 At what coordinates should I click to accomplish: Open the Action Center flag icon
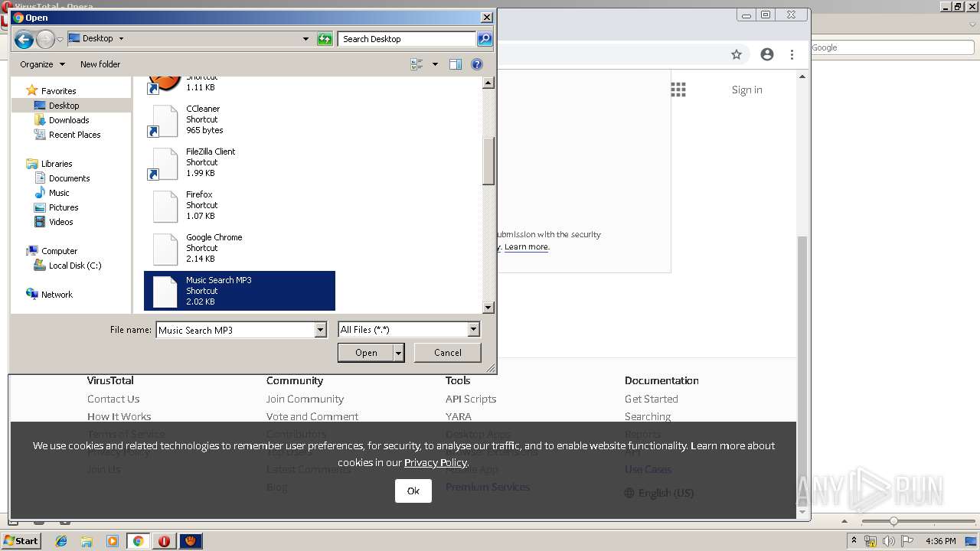pyautogui.click(x=906, y=541)
